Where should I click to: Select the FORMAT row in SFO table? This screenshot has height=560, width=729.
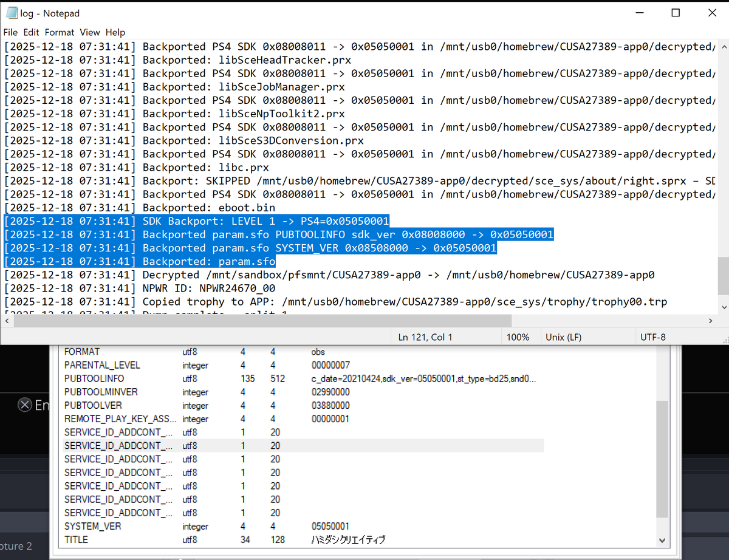tap(304, 352)
